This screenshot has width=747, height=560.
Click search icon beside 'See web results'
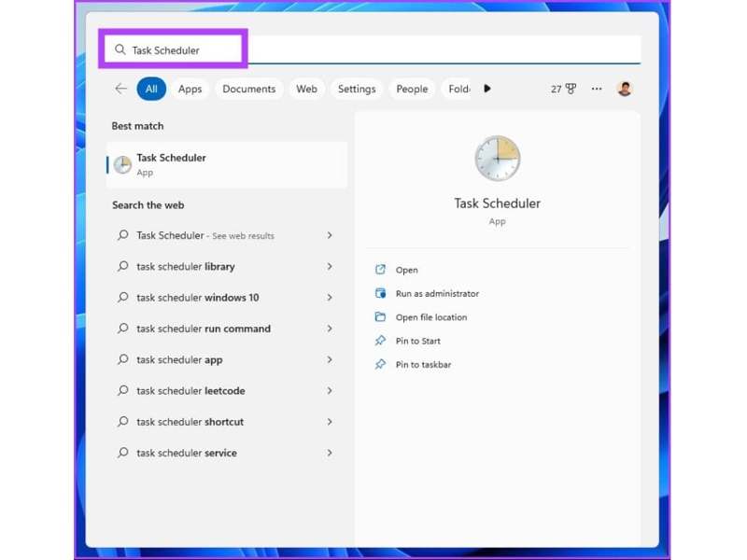point(123,235)
